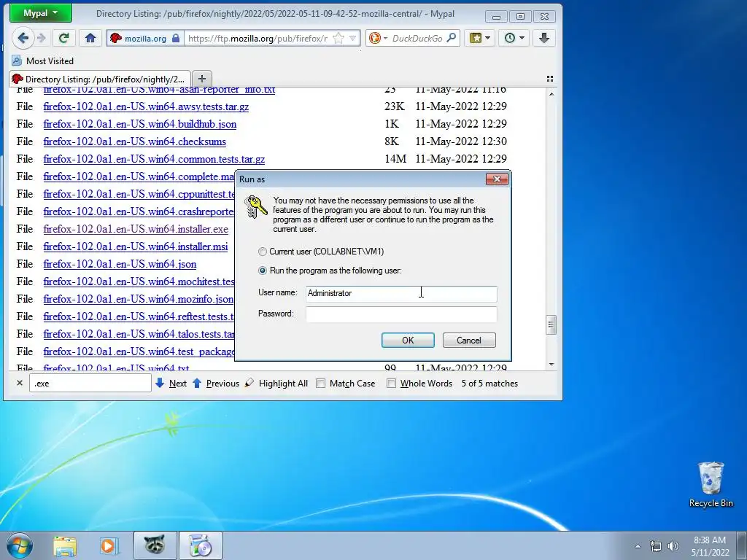Screen dimensions: 747x560
Task: Open the Recycle Bin desktop icon
Action: click(x=711, y=485)
